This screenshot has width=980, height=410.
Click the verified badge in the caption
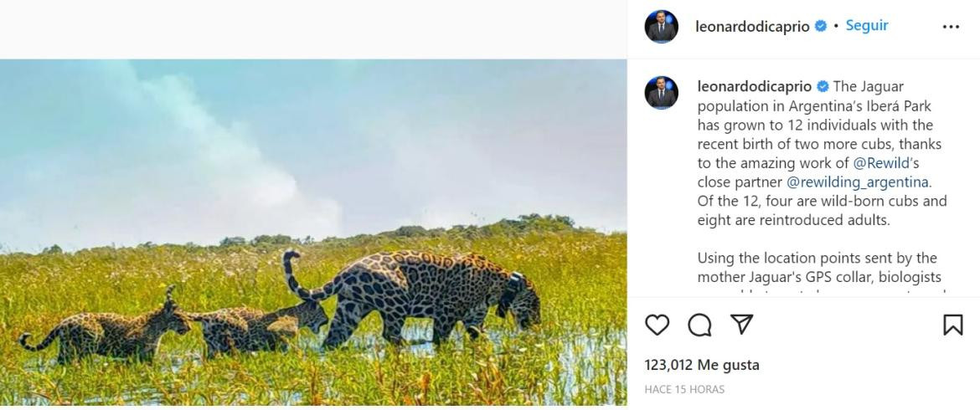tap(823, 86)
